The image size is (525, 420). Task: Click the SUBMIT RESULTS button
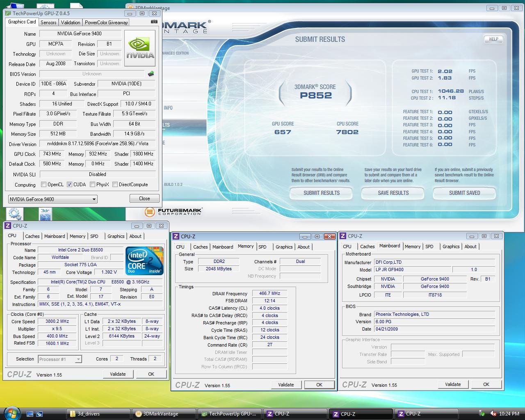click(x=322, y=193)
